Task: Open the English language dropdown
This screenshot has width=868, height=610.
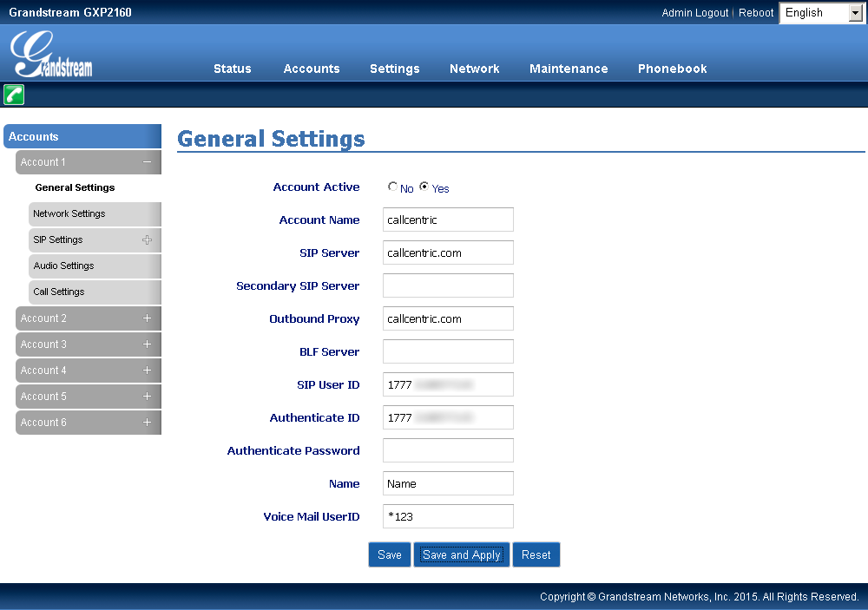Action: coord(821,13)
